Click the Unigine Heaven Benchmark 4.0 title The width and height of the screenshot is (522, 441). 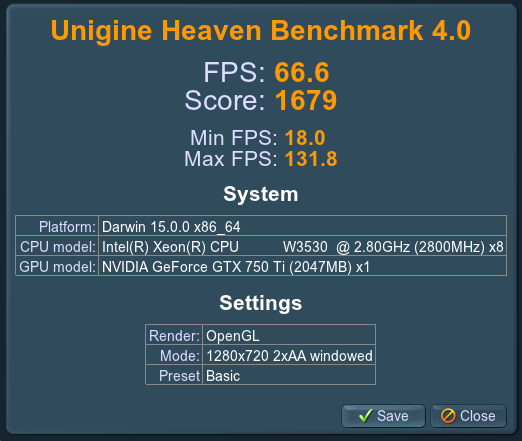click(261, 31)
